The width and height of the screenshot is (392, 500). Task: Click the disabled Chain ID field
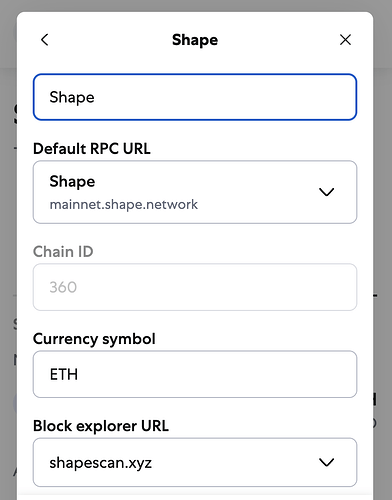[x=195, y=287]
